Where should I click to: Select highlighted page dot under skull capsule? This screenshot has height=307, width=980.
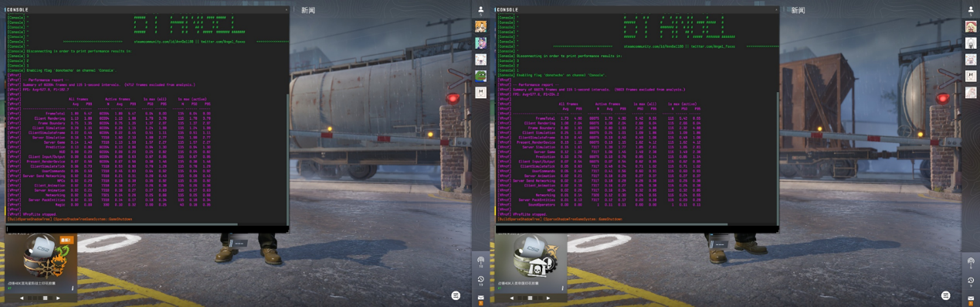click(531, 298)
